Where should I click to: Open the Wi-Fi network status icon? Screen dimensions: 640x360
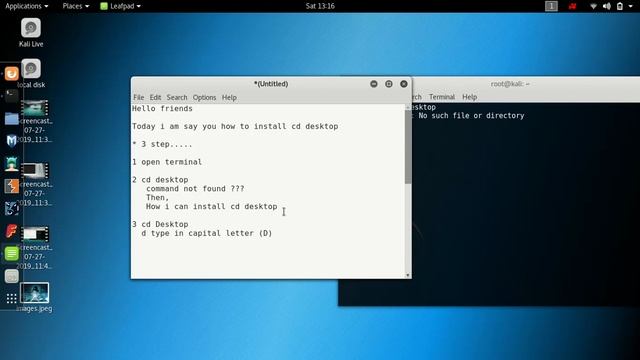(593, 6)
